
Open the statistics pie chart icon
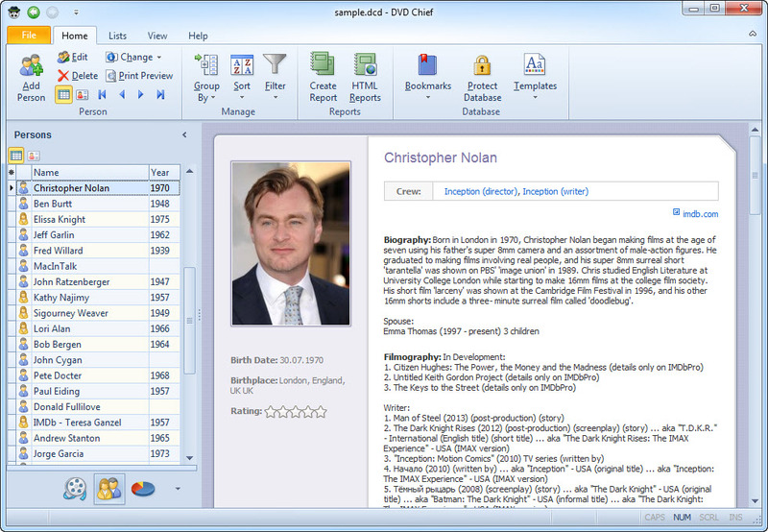[143, 489]
